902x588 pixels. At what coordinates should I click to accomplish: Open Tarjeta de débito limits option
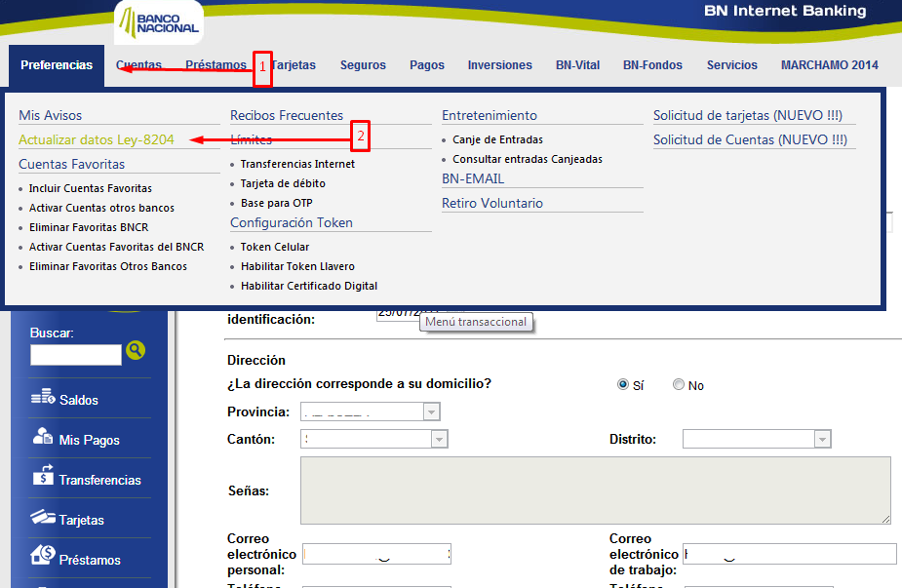coord(283,183)
